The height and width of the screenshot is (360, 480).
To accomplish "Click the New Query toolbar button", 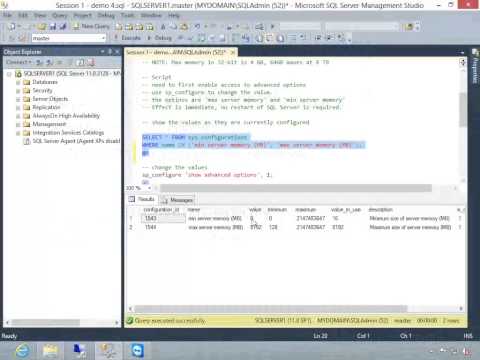I will [x=91, y=26].
